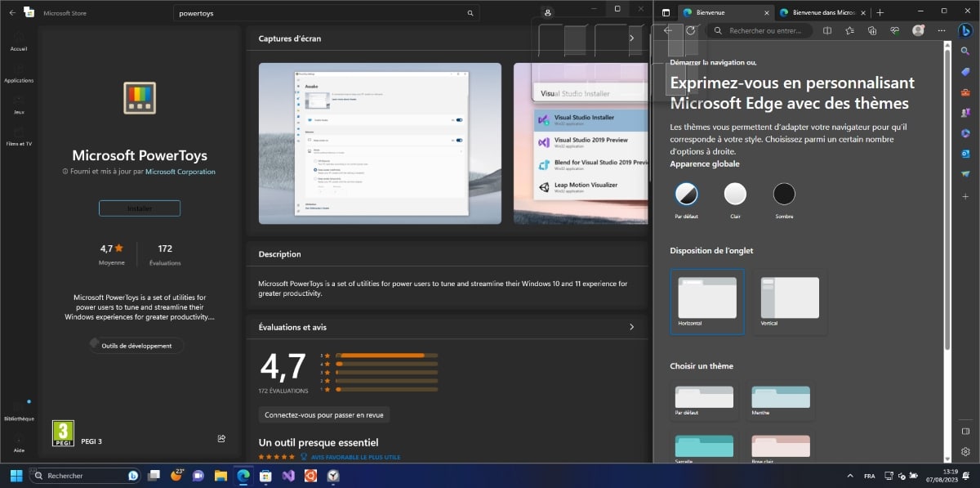This screenshot has width=980, height=488.
Task: Open a new Edge tab
Action: [880, 12]
